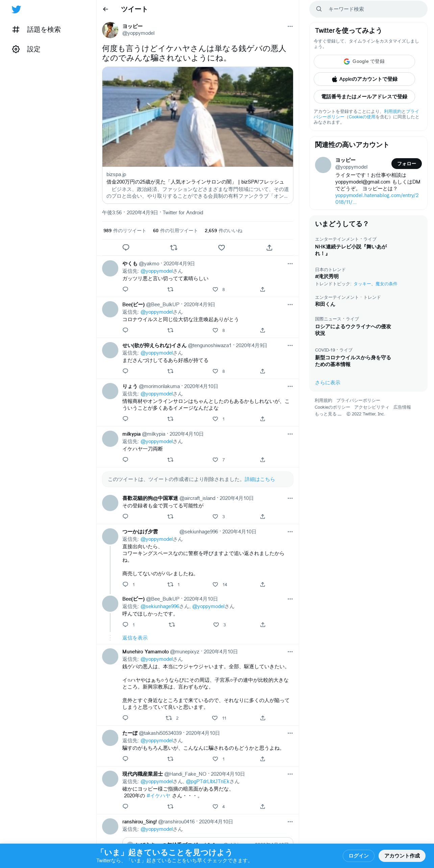Open more options on main tweet
434x868 pixels.
coord(290,26)
